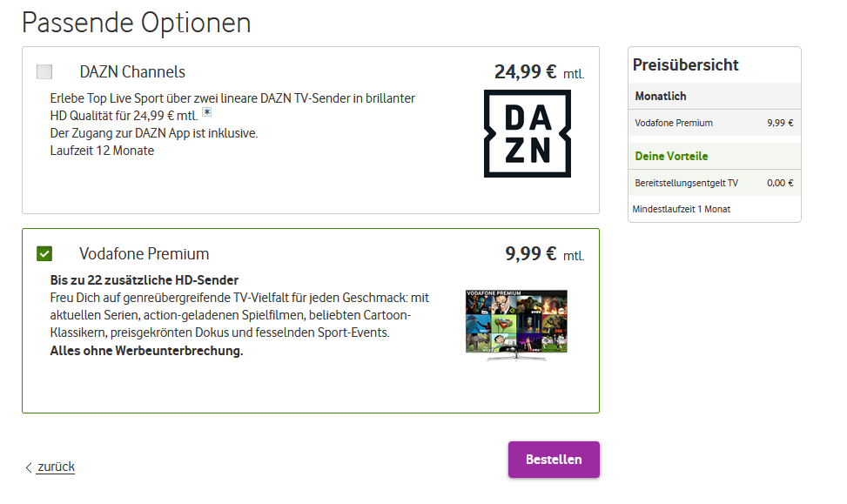Open the footnote asterisk icon
847x504 pixels.
(206, 112)
